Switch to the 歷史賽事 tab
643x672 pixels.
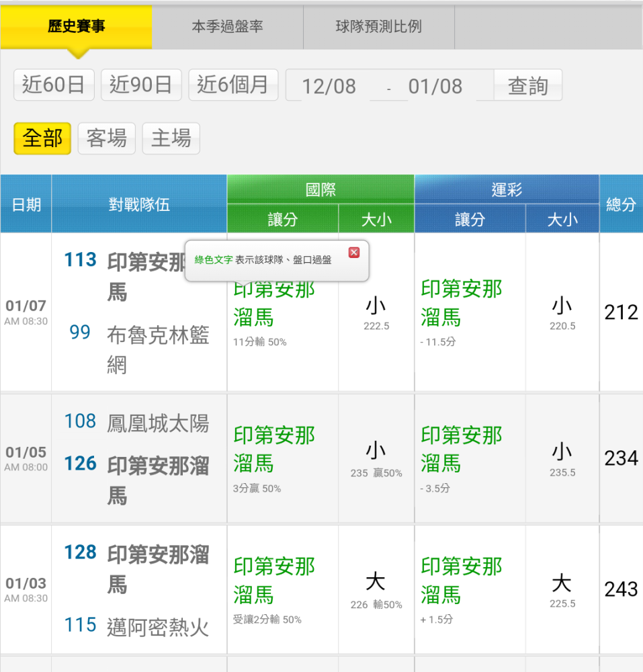point(76,27)
